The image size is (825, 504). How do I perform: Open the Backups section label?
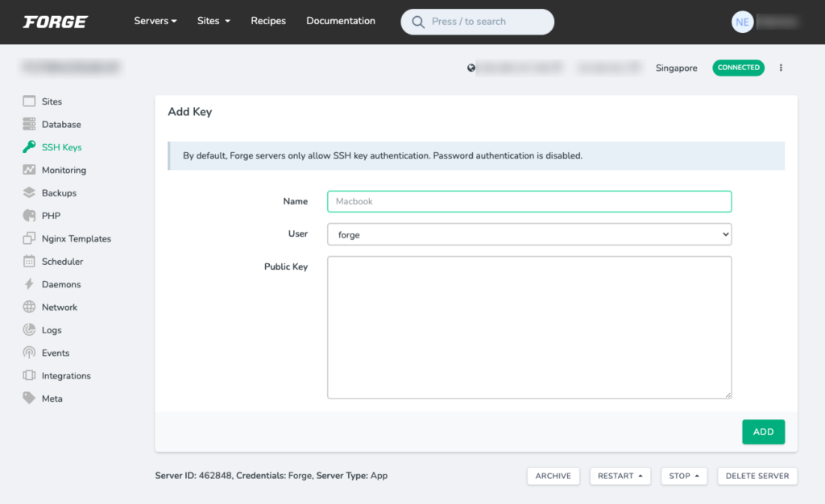59,193
